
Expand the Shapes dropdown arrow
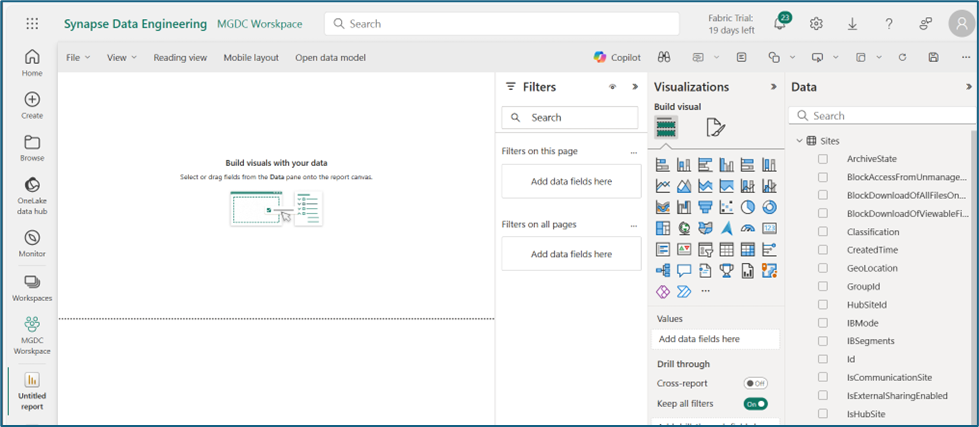pos(792,57)
